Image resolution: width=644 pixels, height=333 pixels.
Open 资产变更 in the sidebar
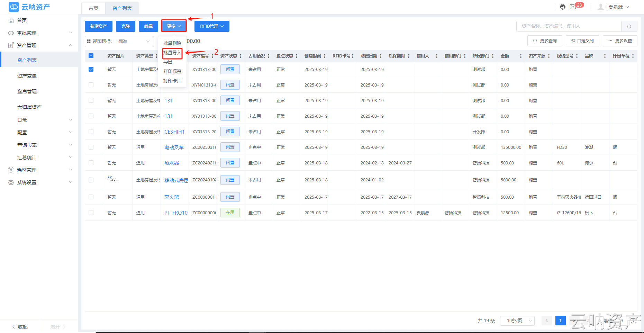27,76
